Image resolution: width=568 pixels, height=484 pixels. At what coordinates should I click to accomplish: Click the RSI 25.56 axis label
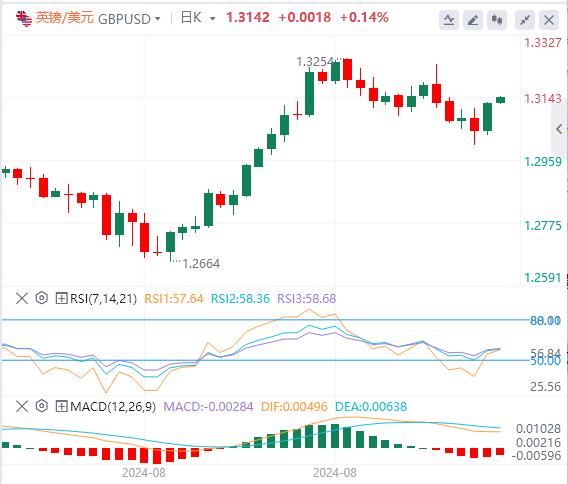click(546, 387)
